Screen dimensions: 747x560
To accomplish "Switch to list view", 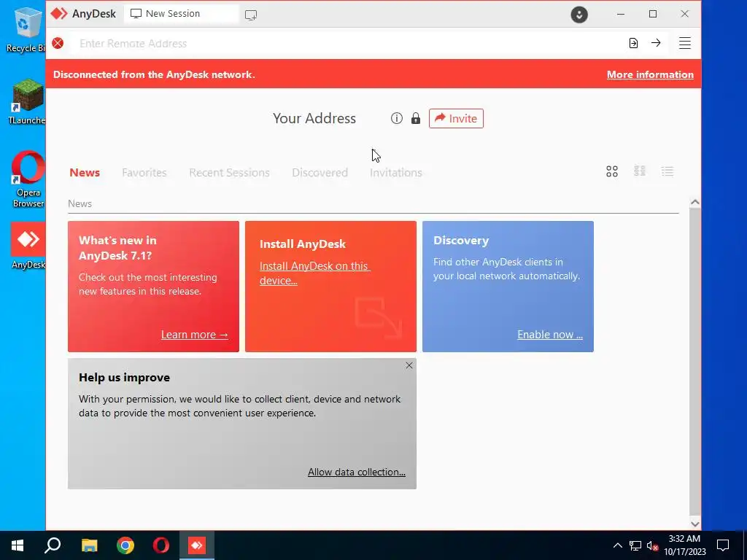I will 667,171.
